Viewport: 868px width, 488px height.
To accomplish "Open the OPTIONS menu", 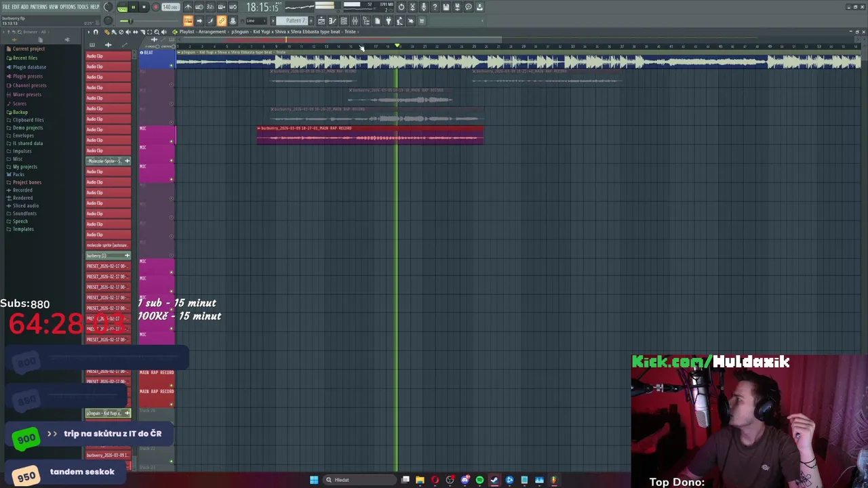I will (68, 7).
